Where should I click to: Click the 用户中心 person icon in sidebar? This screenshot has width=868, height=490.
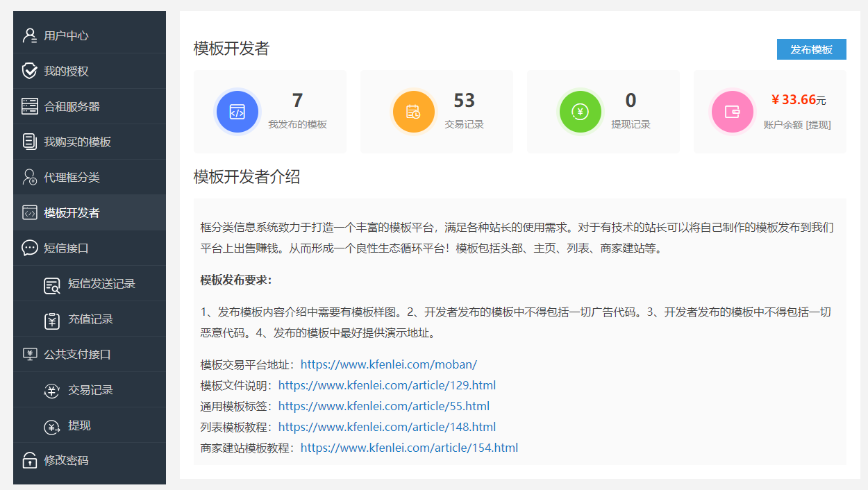pos(29,35)
